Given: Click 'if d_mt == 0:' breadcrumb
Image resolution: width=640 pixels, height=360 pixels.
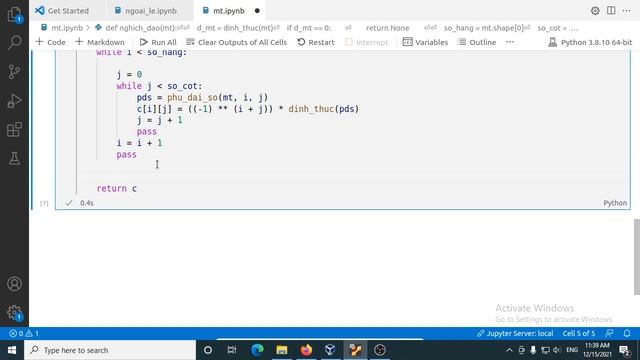Looking at the screenshot, I should pyautogui.click(x=309, y=28).
